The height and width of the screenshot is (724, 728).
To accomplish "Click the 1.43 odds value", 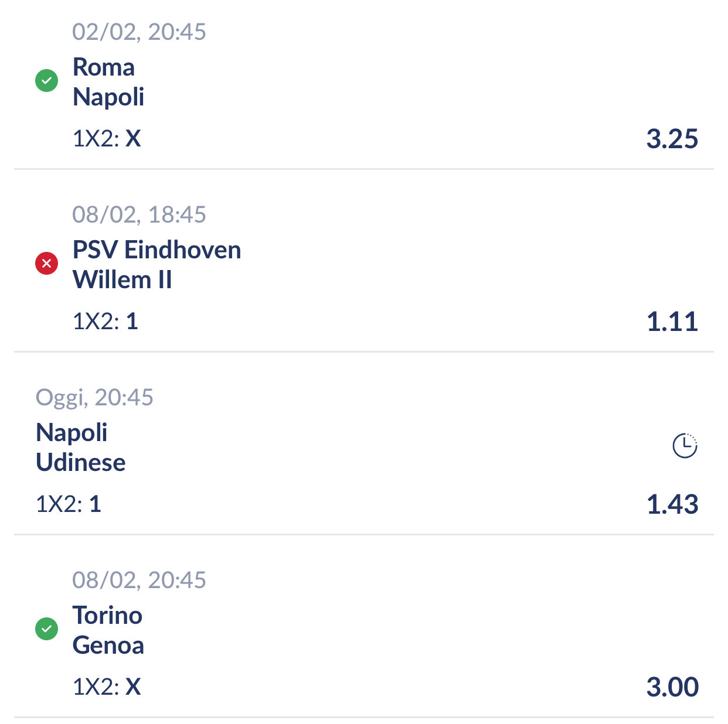I will pyautogui.click(x=672, y=505).
